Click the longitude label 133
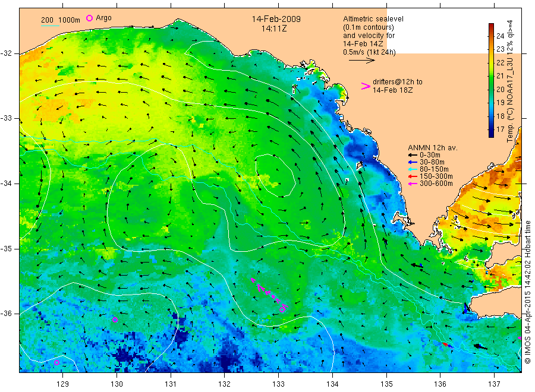The image size is (535, 392). (278, 384)
